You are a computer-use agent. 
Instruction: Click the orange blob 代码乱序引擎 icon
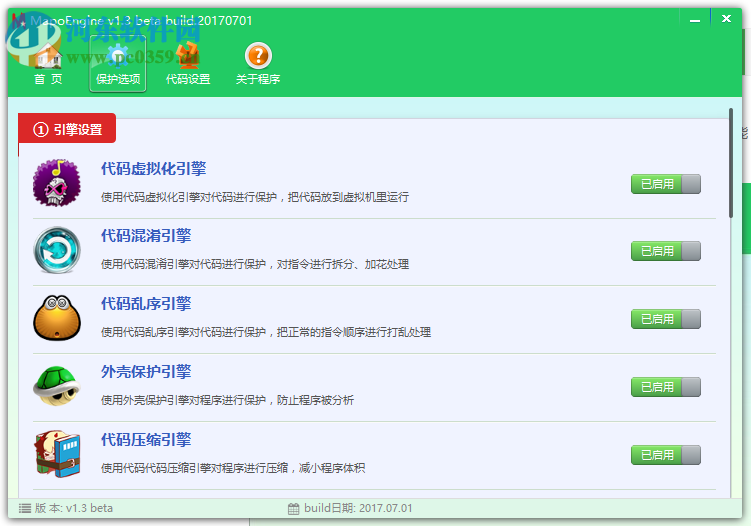[x=57, y=318]
